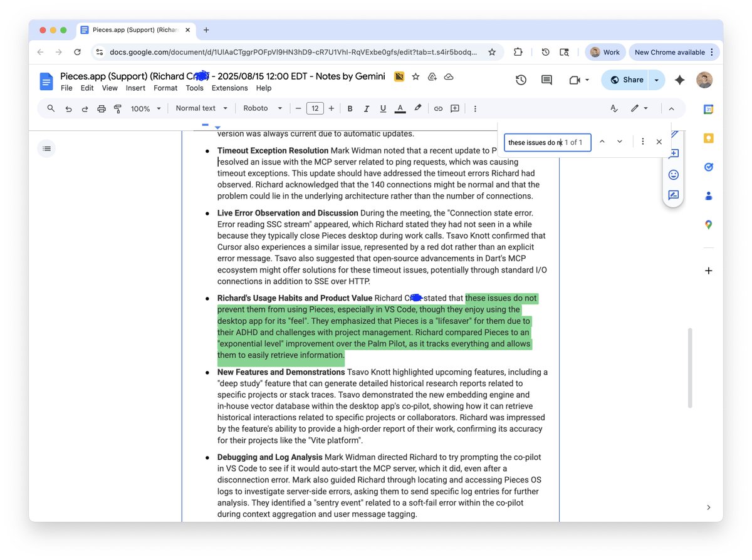752x560 pixels.
Task: Toggle Bold formatting
Action: tap(350, 108)
